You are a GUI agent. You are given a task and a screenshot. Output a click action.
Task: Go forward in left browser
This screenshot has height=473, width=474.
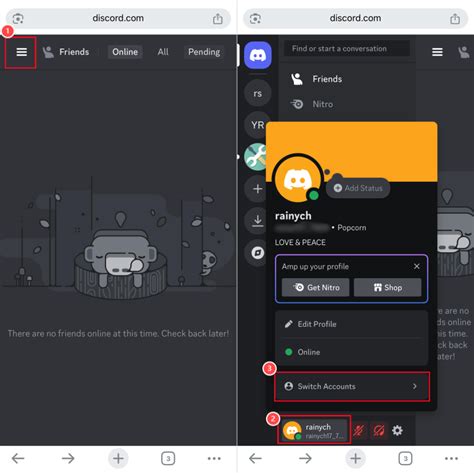point(68,459)
